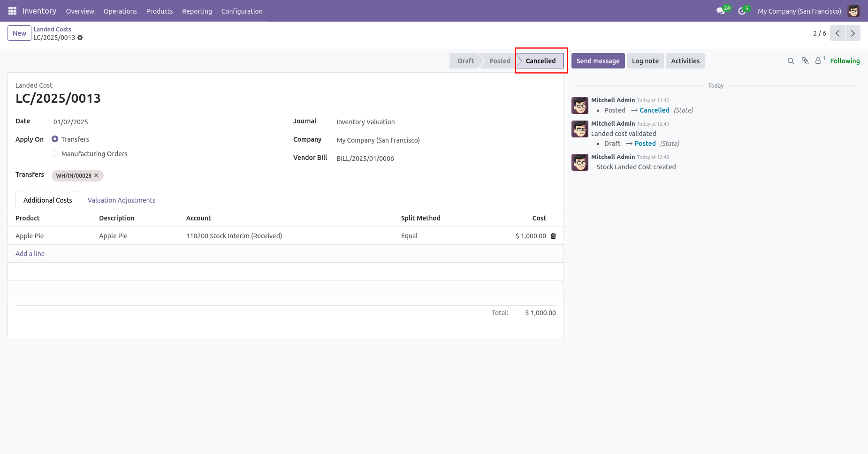
Task: Open the apps grid home menu icon
Action: point(13,11)
